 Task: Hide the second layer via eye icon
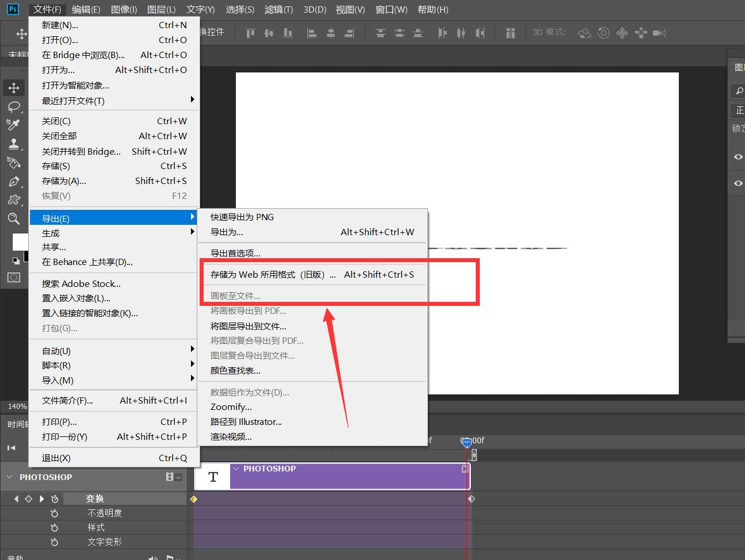coord(738,183)
